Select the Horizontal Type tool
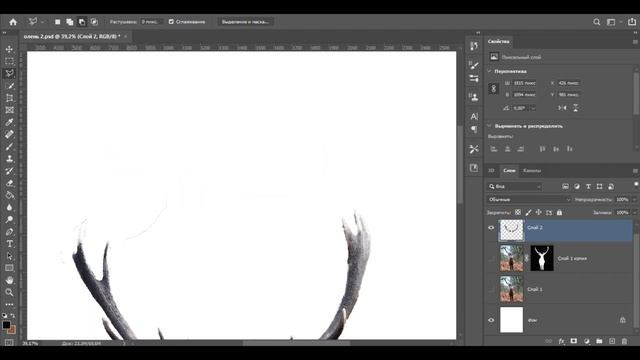 (x=9, y=244)
